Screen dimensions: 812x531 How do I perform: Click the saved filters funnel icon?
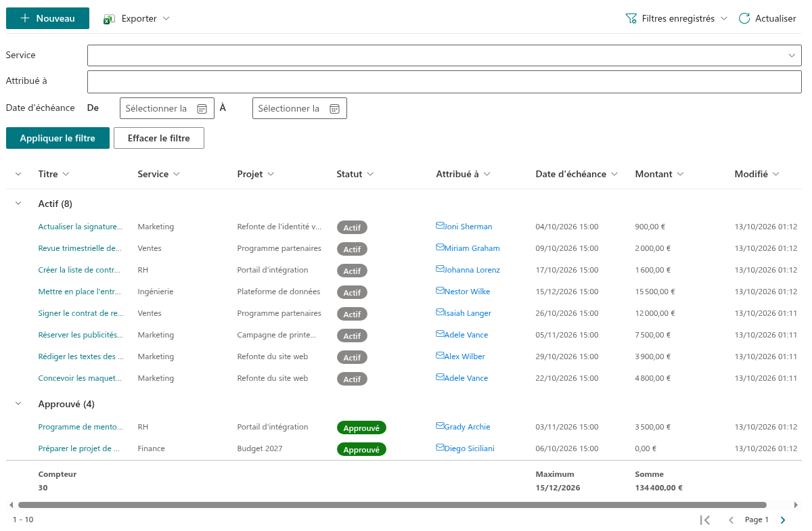pos(631,18)
